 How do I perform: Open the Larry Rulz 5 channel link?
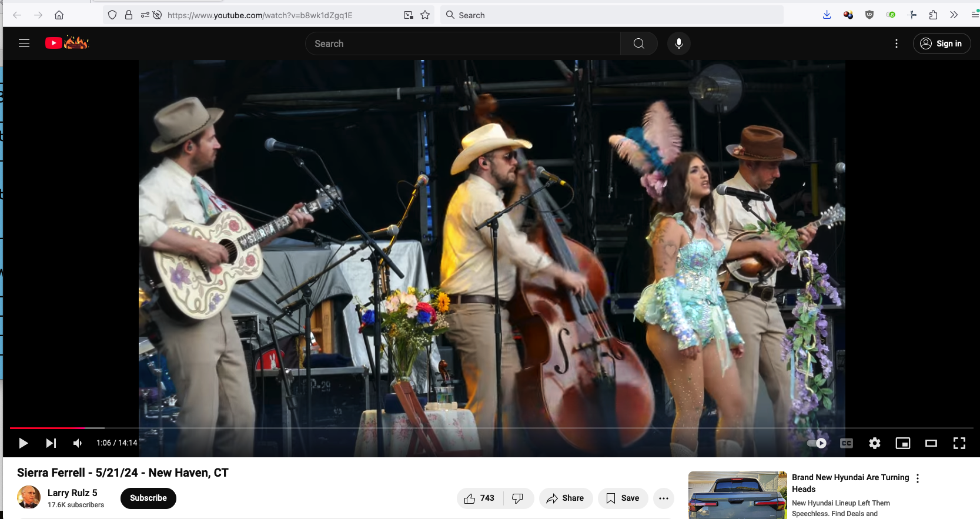point(72,493)
